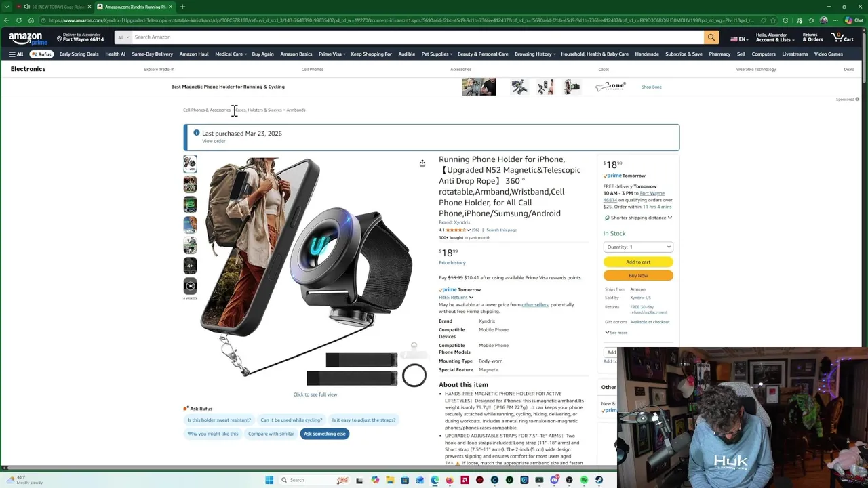Open Microsoft Edge on the taskbar
This screenshot has width=868, height=488.
tap(435, 480)
